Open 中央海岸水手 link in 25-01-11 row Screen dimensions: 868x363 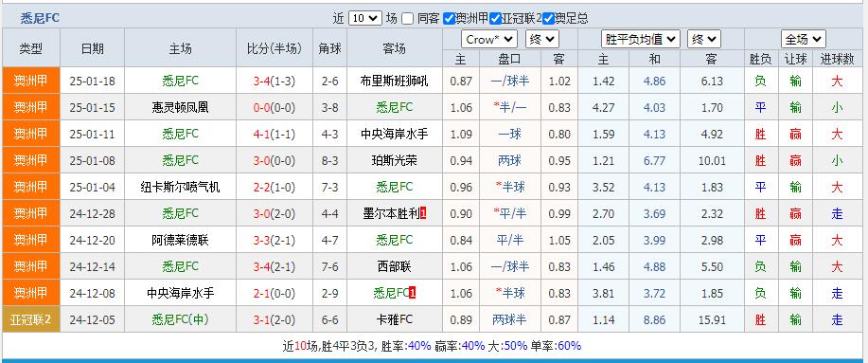[x=394, y=135]
